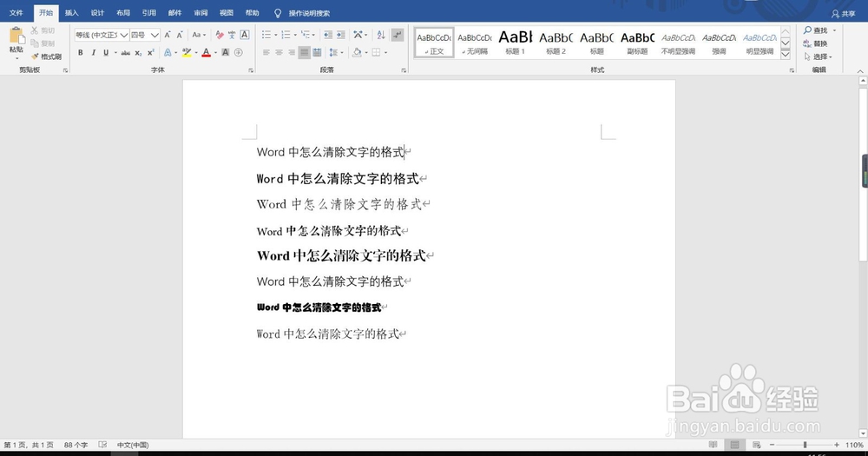Screen dimensions: 868x456
Task: Apply the enclosed character (circled 字) tool
Action: tap(239, 53)
